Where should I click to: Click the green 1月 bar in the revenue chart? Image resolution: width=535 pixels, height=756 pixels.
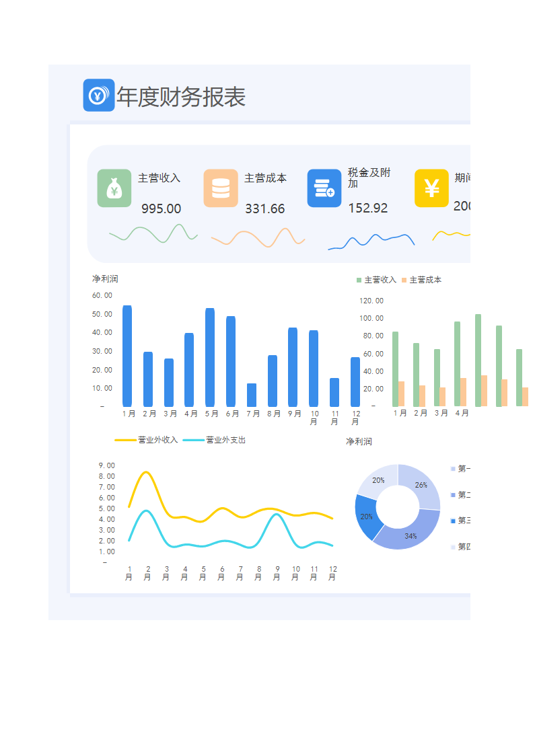coord(395,369)
